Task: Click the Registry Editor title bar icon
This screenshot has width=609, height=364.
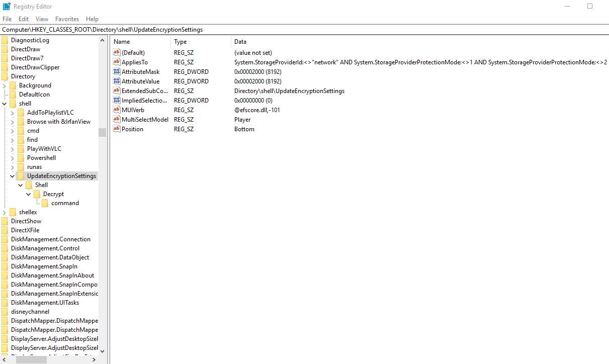Action: pyautogui.click(x=7, y=6)
